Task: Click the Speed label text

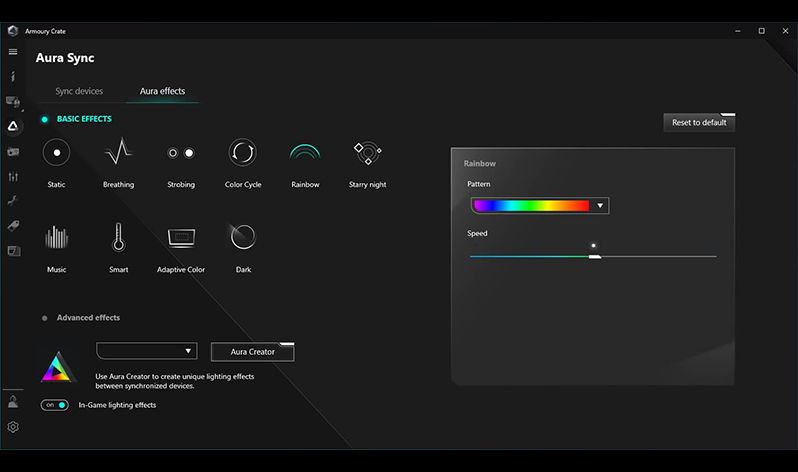Action: [x=477, y=233]
